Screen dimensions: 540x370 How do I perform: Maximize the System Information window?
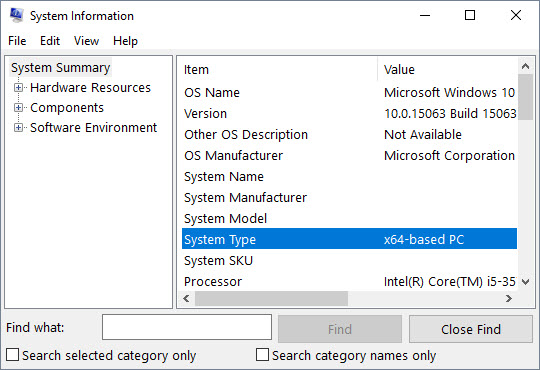(470, 16)
